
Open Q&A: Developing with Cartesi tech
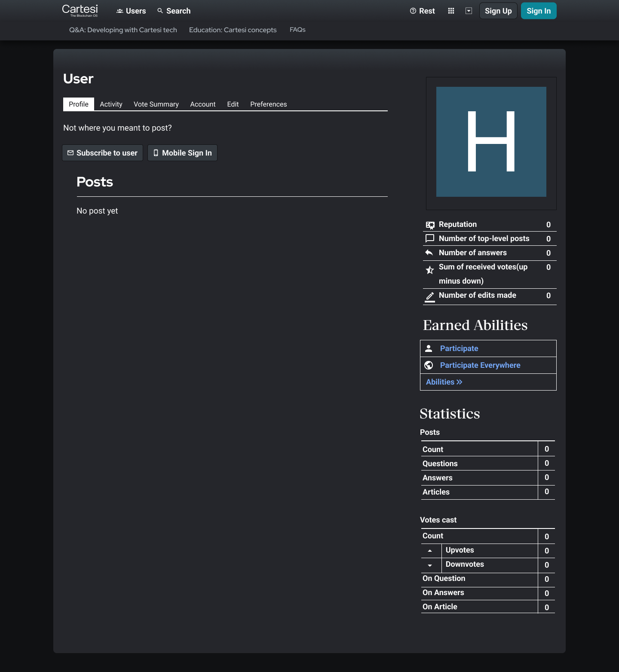point(123,30)
